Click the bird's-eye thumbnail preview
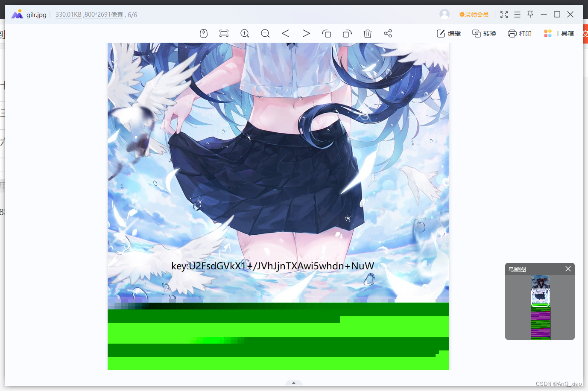The image size is (588, 391). [x=541, y=307]
